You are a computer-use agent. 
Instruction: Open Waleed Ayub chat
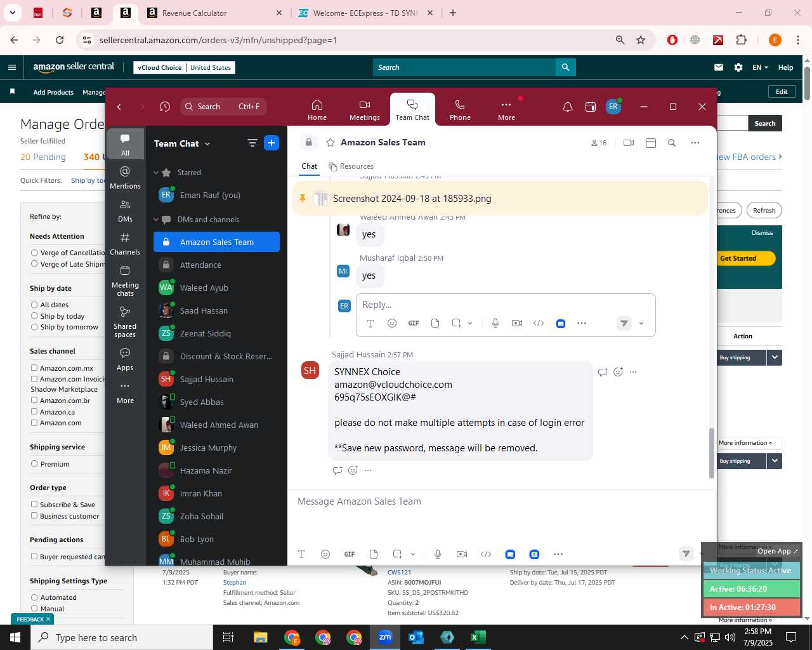(216, 288)
